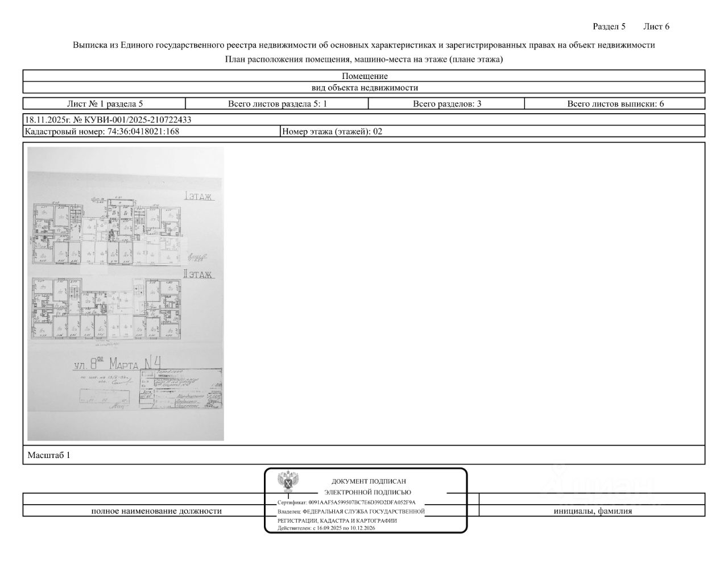Viewport: 728px width, 562px height.
Task: Select the "Всего разделов: 3" cell
Action: (x=446, y=103)
